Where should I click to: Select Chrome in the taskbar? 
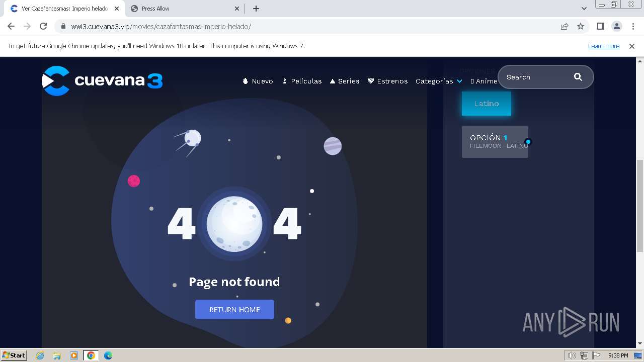tap(91, 355)
